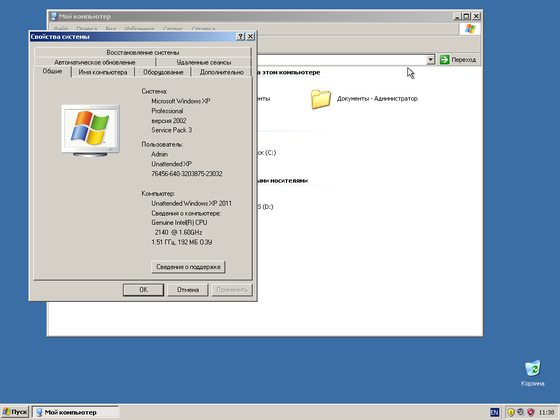Click the taskbar clock showing 11:38
Viewport: 560px width, 420px height.
pyautogui.click(x=546, y=412)
